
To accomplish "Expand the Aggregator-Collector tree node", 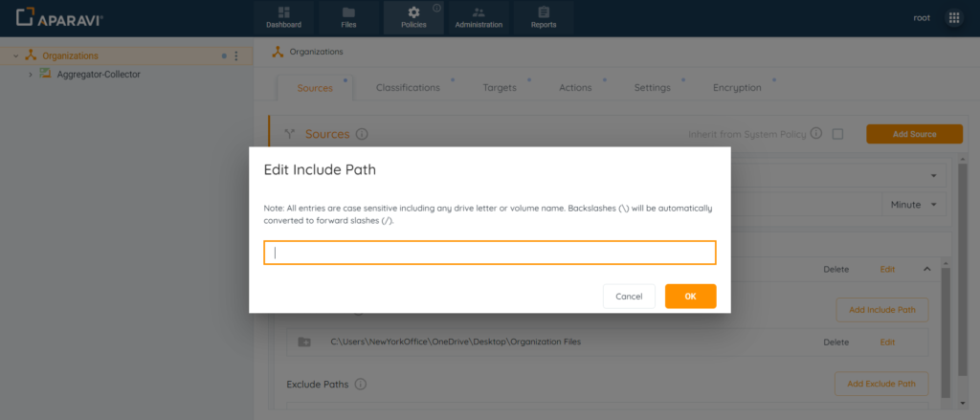I will (x=30, y=75).
